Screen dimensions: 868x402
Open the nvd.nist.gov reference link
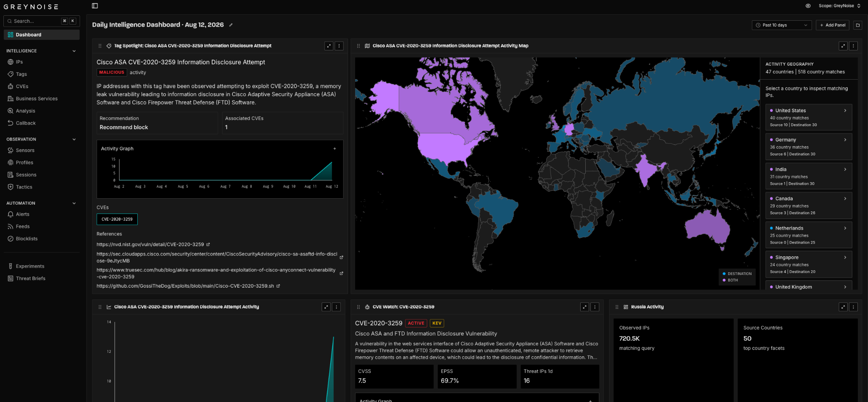pyautogui.click(x=153, y=244)
